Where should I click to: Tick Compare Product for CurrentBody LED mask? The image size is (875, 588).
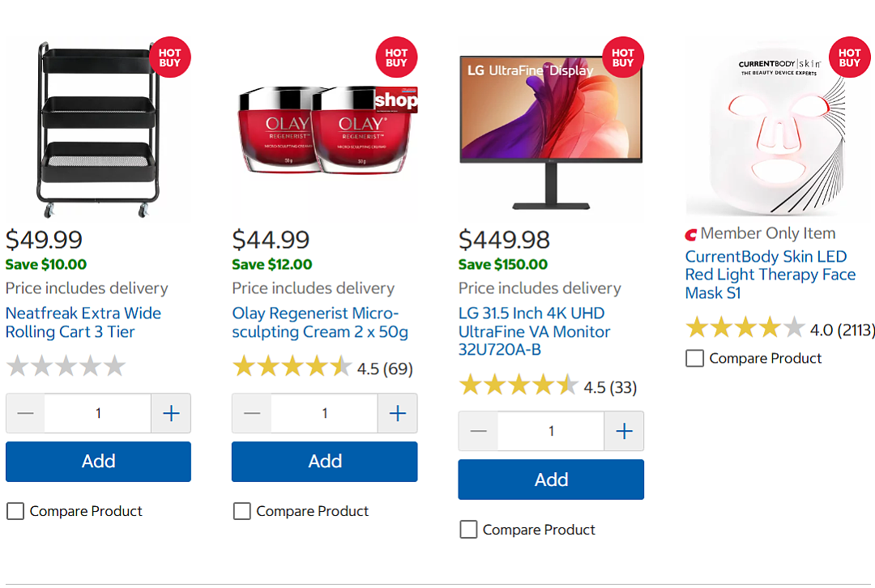695,358
